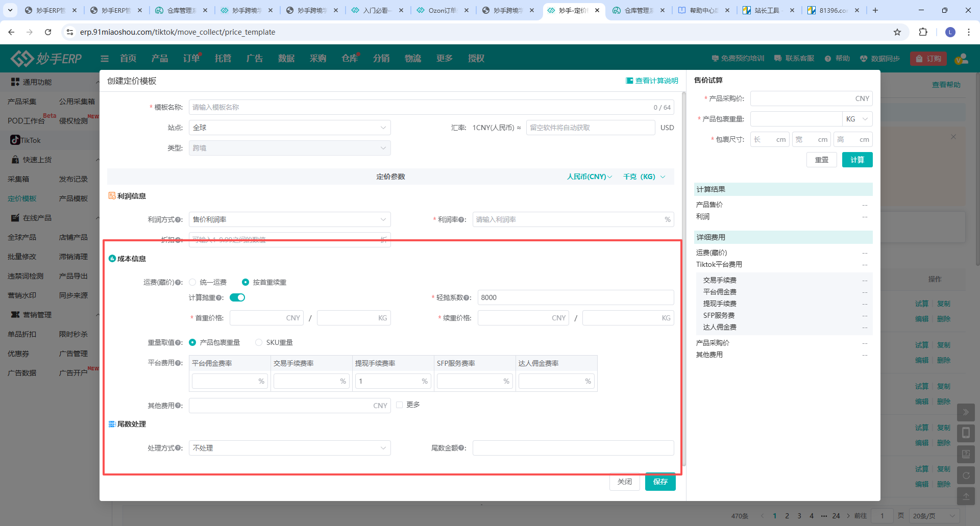The height and width of the screenshot is (526, 980).
Task: Bookmark this page with the star icon
Action: pos(897,32)
